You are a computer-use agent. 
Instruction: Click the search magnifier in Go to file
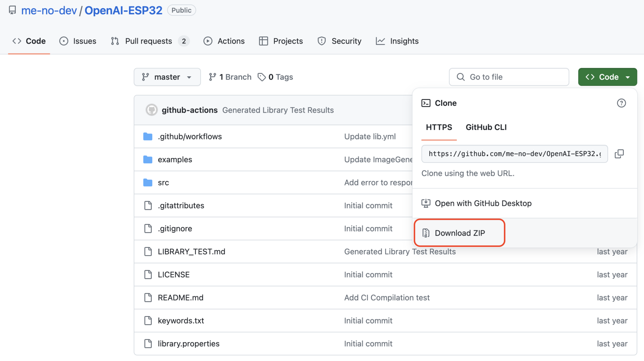(x=460, y=77)
